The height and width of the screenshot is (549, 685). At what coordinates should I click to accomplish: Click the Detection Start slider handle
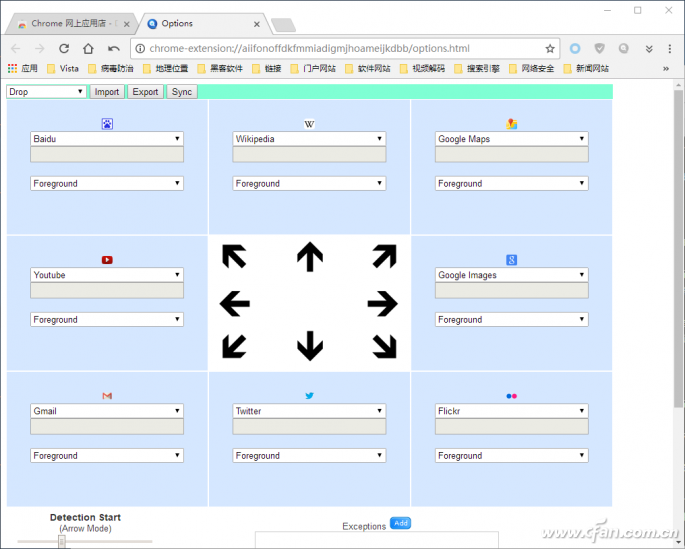tap(62, 542)
